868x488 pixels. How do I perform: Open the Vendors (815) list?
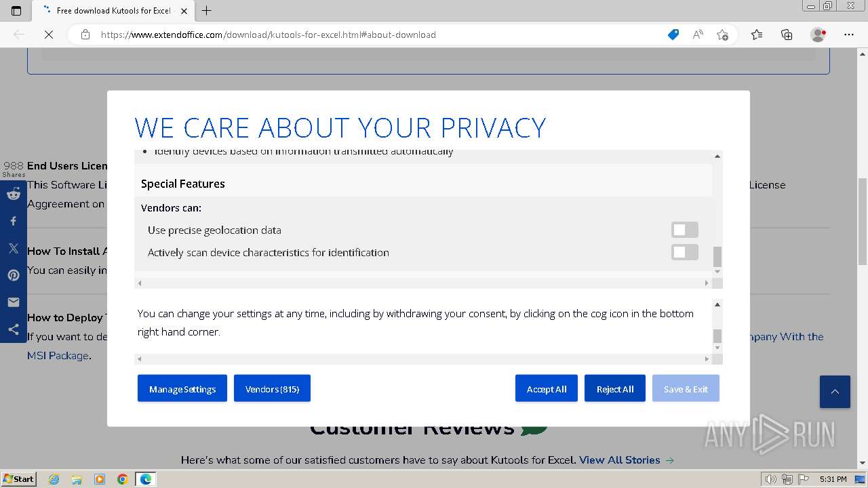(272, 388)
